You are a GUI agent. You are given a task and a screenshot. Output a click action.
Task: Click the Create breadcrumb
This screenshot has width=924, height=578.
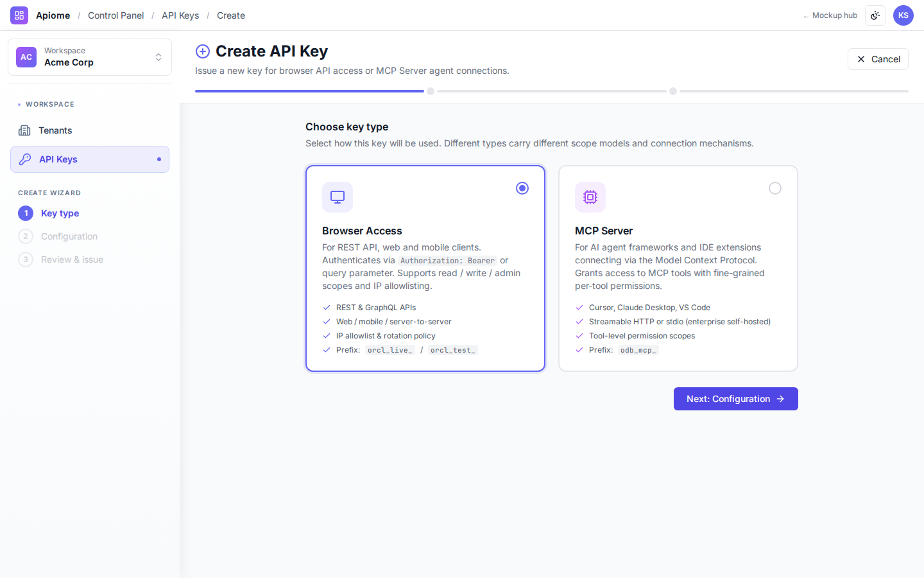coord(231,15)
